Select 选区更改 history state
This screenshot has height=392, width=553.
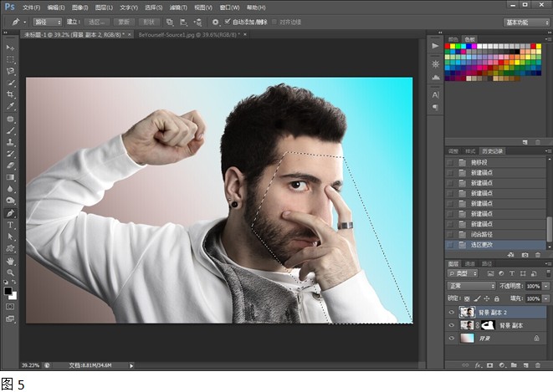click(x=495, y=245)
